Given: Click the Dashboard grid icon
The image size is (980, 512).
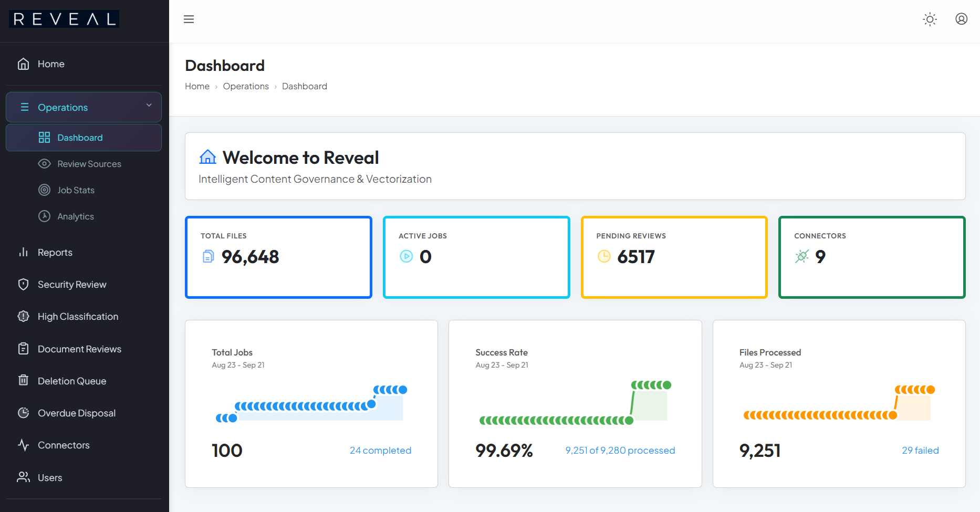Looking at the screenshot, I should 44,138.
